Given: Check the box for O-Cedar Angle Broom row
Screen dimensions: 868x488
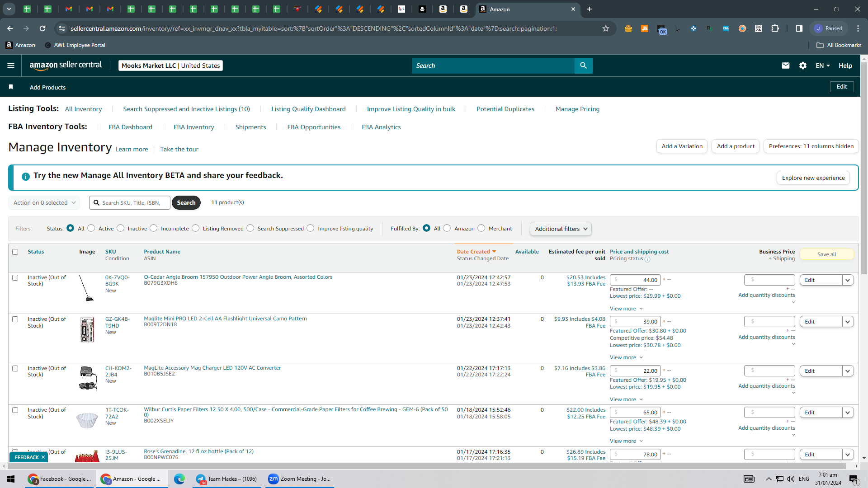Looking at the screenshot, I should click(x=15, y=278).
